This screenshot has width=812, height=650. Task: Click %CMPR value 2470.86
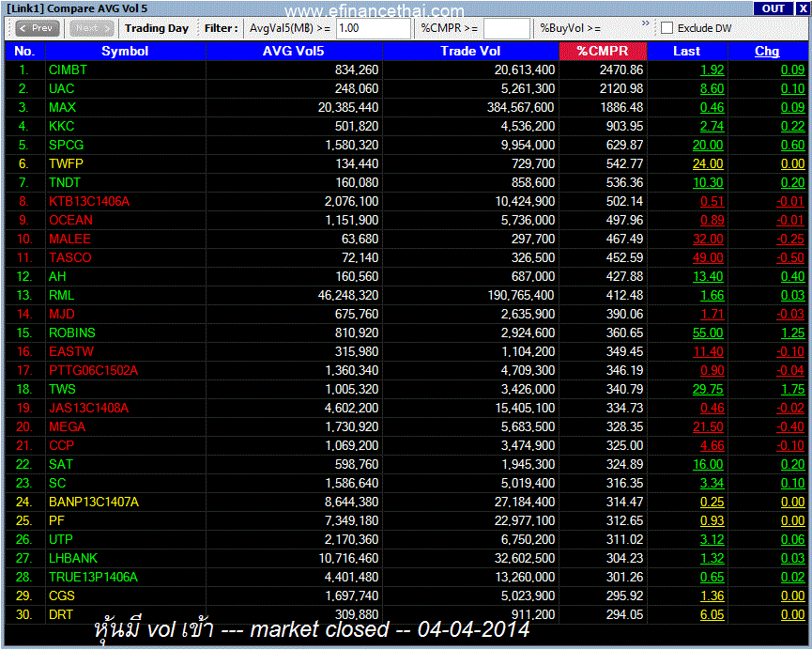point(621,70)
